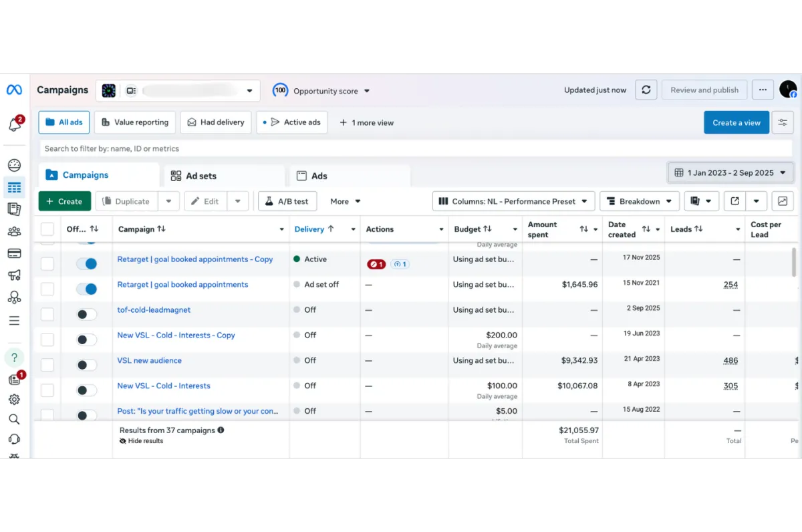This screenshot has height=532, width=802.
Task: Open the All tools hamburger menu
Action: (14, 321)
